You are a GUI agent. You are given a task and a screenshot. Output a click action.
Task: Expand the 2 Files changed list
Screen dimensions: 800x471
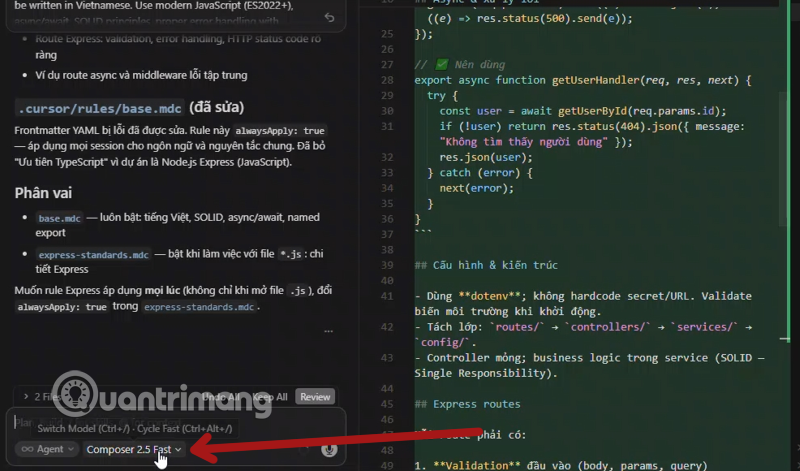pos(41,396)
